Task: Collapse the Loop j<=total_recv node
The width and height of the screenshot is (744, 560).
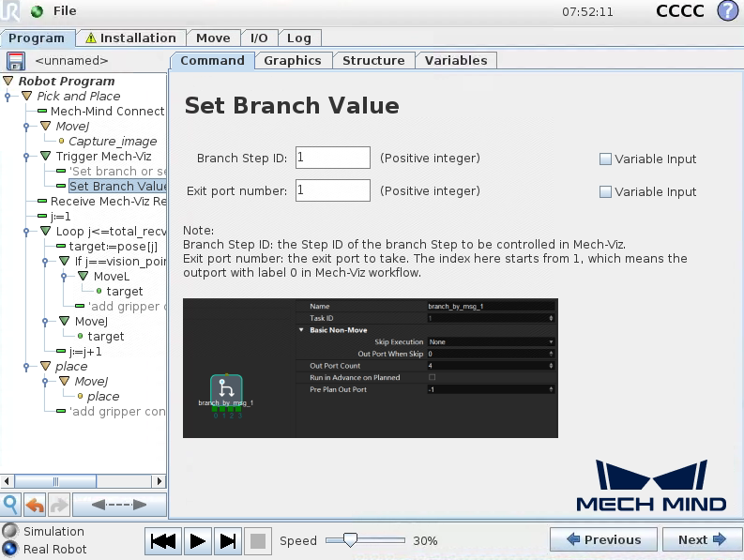Action: (46, 231)
